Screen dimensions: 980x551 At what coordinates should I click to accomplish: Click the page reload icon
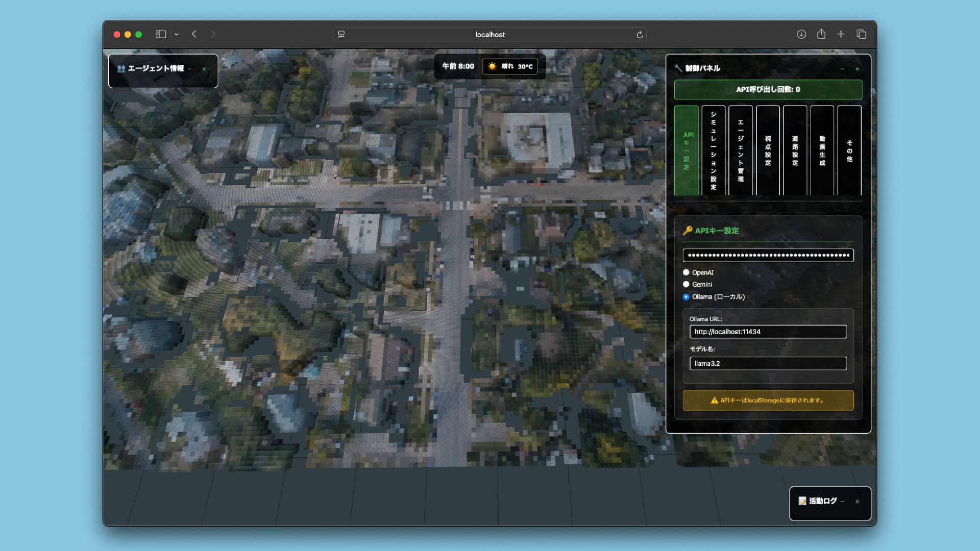pyautogui.click(x=640, y=35)
